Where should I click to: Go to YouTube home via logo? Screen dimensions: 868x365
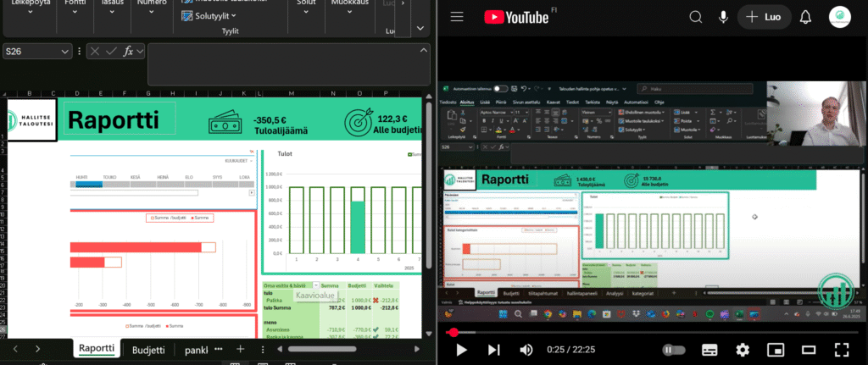click(x=516, y=17)
